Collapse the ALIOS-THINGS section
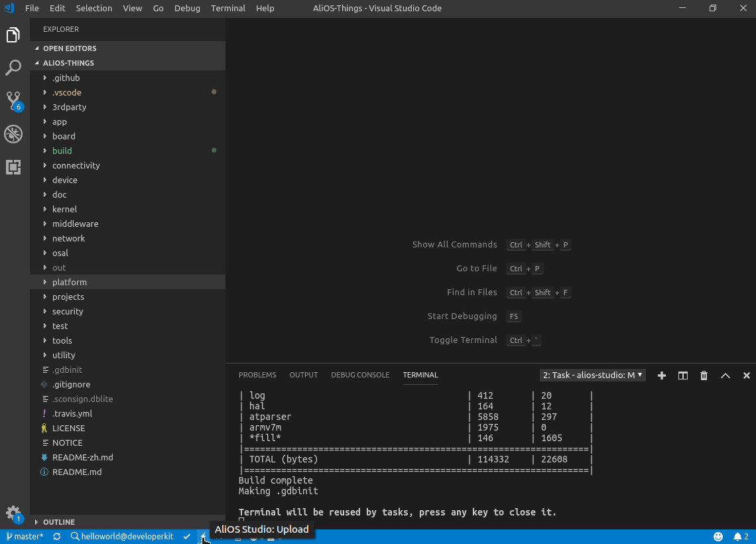The height and width of the screenshot is (544, 756). [128, 63]
